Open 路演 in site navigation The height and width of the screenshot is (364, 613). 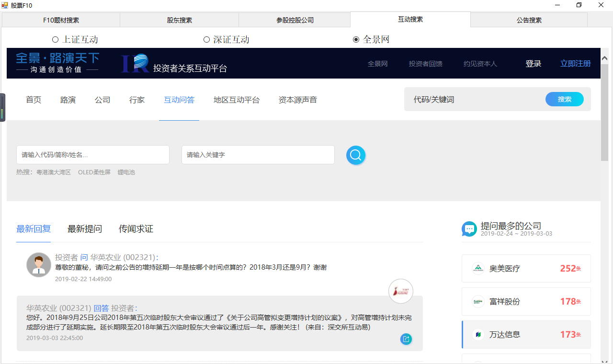[x=68, y=100]
